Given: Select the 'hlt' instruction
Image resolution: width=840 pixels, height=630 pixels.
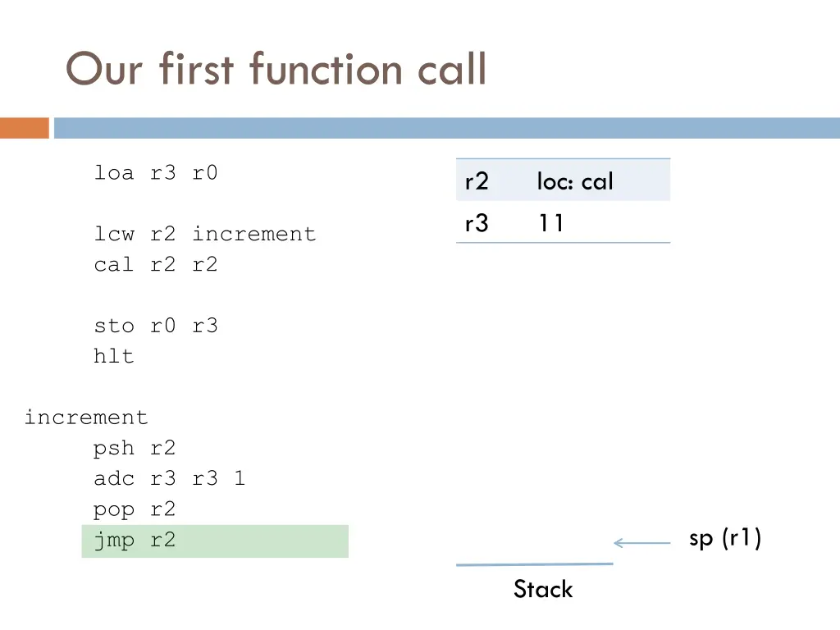Looking at the screenshot, I should tap(113, 356).
